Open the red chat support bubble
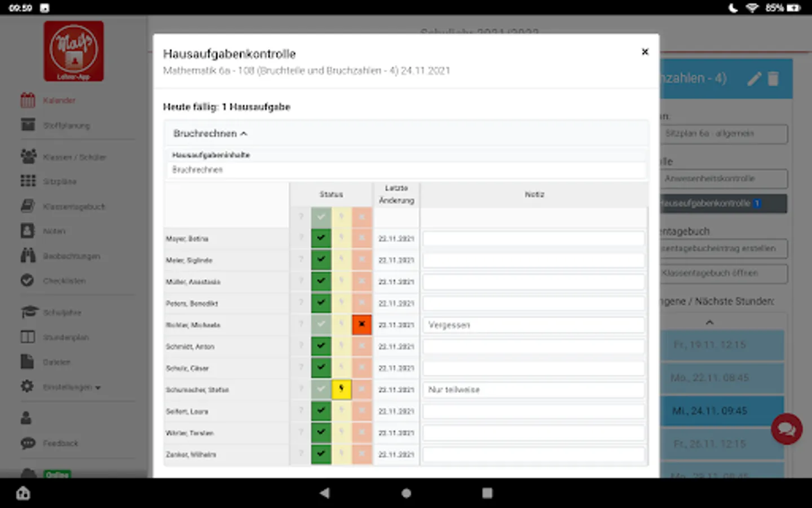 click(787, 430)
